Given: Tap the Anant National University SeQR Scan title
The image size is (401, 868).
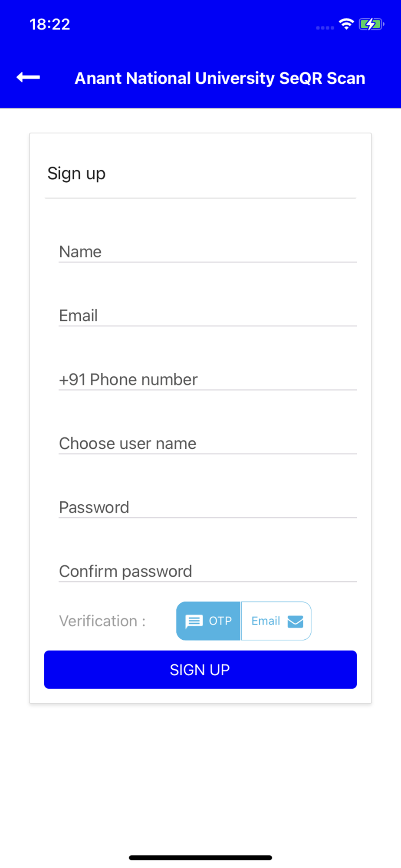Looking at the screenshot, I should pyautogui.click(x=220, y=78).
